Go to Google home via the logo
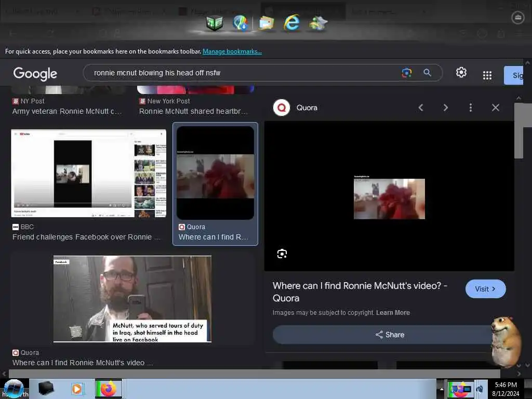The width and height of the screenshot is (532, 399). pyautogui.click(x=35, y=73)
